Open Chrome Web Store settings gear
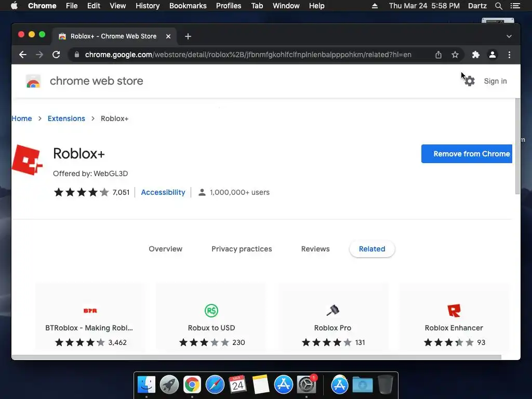 tap(470, 81)
